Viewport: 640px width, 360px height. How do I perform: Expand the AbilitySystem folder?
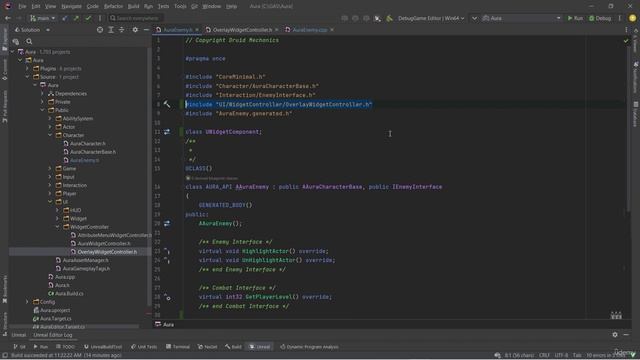click(x=50, y=119)
